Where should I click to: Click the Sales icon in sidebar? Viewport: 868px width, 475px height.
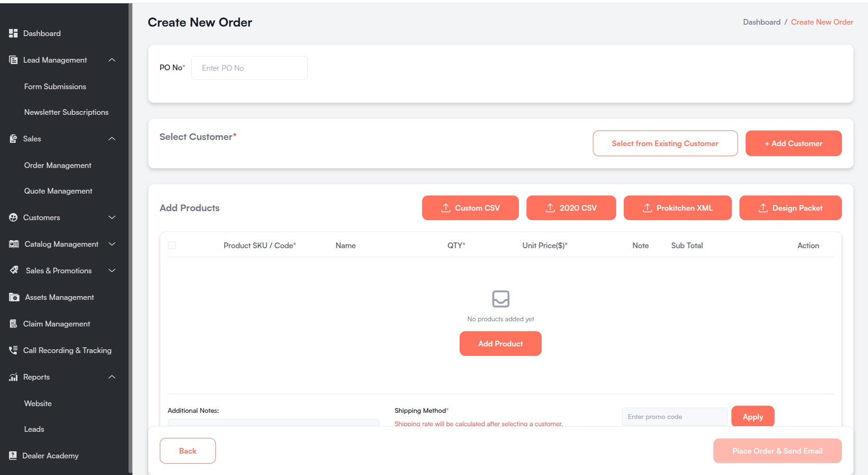[x=13, y=139]
